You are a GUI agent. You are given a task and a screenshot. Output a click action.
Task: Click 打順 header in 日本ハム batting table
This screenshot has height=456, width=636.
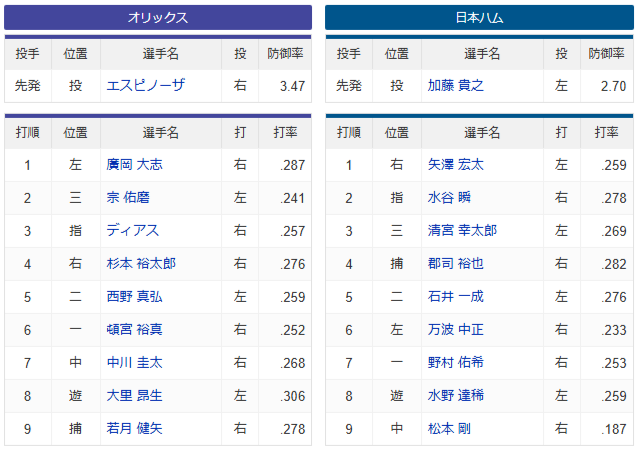[x=349, y=132]
